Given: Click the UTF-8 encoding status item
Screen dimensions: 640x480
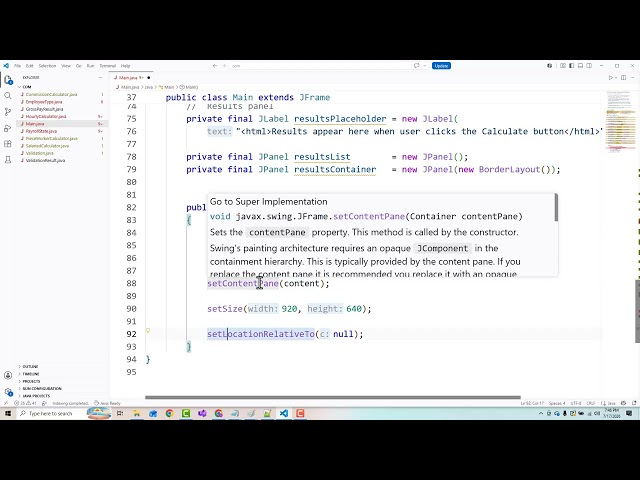Looking at the screenshot, I should pyautogui.click(x=576, y=403).
